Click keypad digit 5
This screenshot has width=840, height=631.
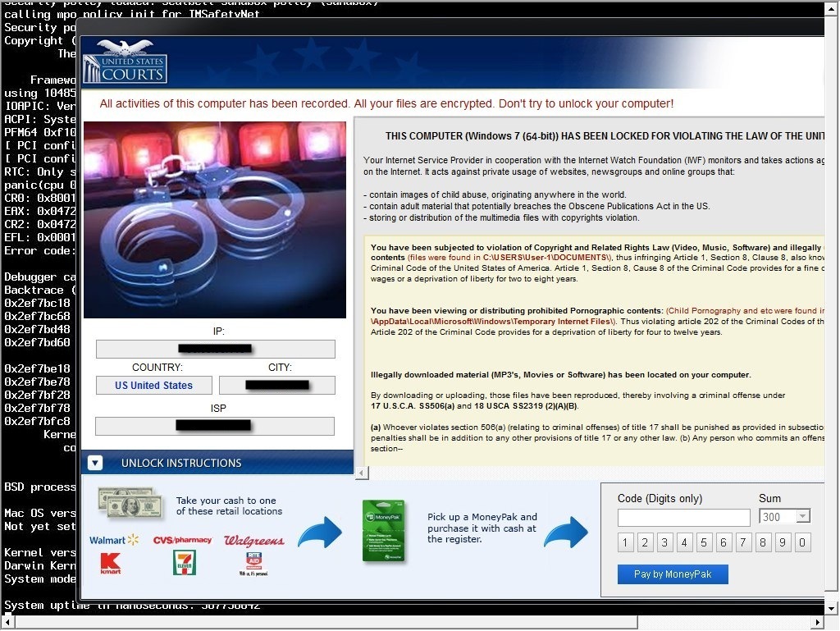point(703,542)
